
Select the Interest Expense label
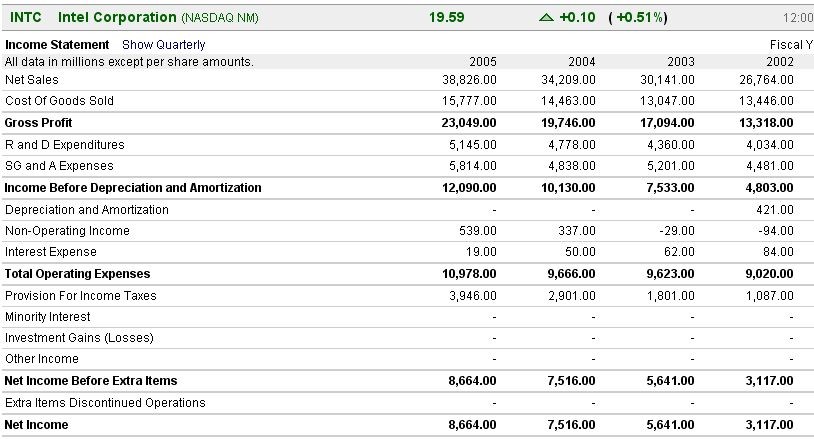pos(51,252)
